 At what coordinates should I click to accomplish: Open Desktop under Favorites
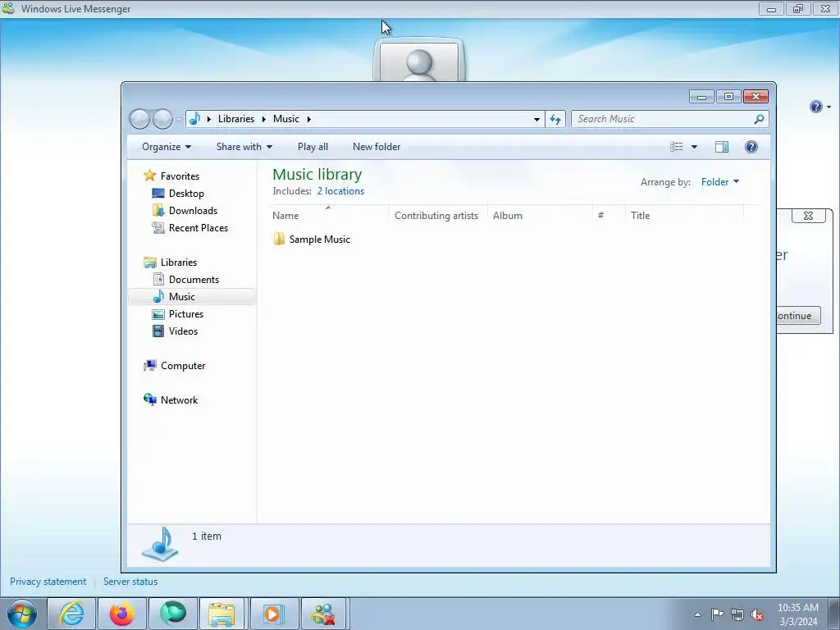pyautogui.click(x=186, y=194)
